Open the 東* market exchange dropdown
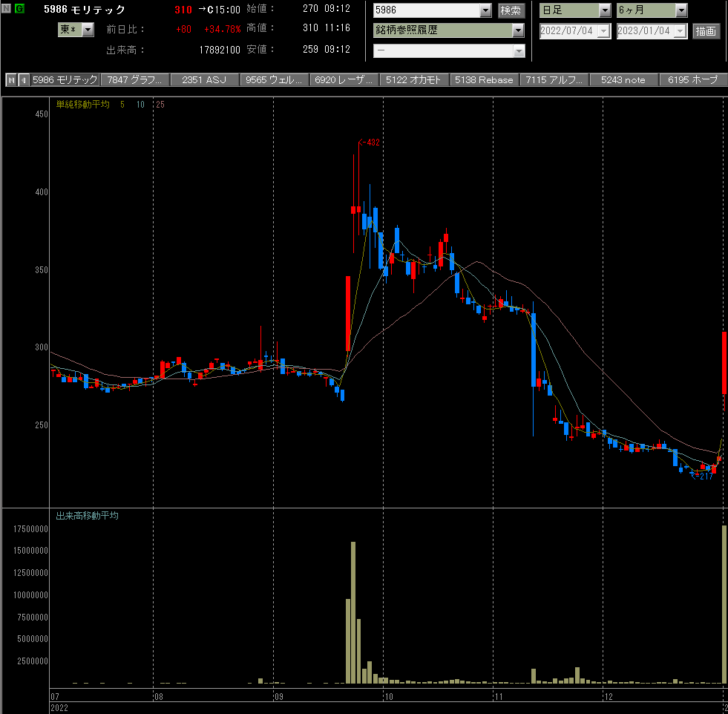The width and height of the screenshot is (728, 714). pyautogui.click(x=88, y=30)
